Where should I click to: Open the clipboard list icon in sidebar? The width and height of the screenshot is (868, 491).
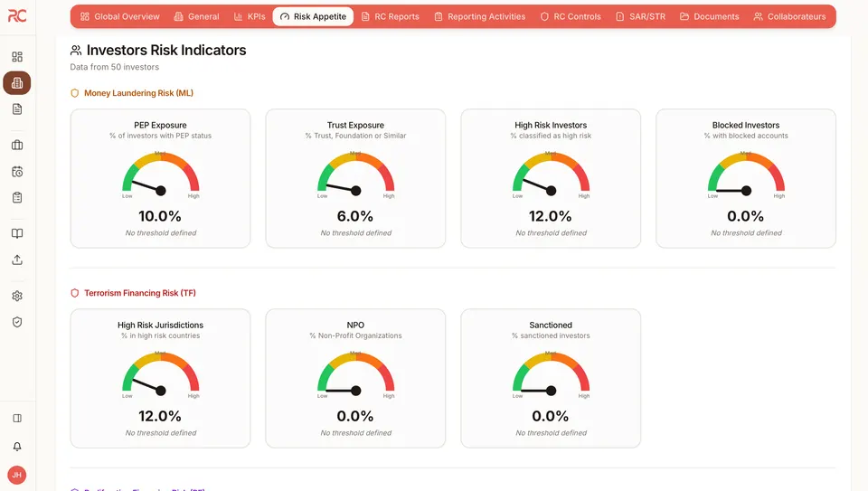pos(17,198)
